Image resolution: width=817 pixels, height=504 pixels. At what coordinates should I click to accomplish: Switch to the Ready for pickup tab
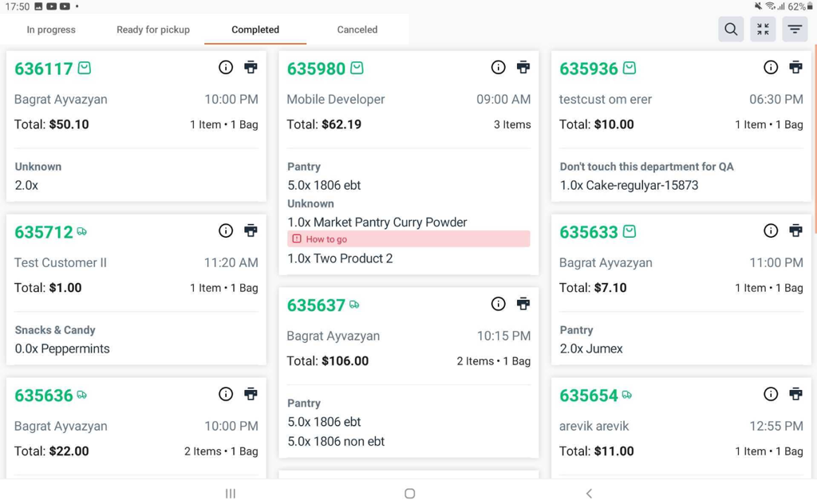153,30
